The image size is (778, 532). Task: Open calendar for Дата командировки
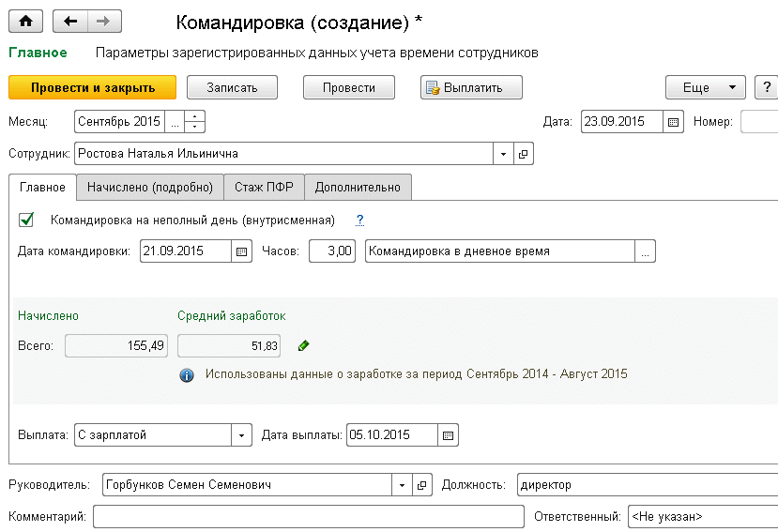[241, 251]
